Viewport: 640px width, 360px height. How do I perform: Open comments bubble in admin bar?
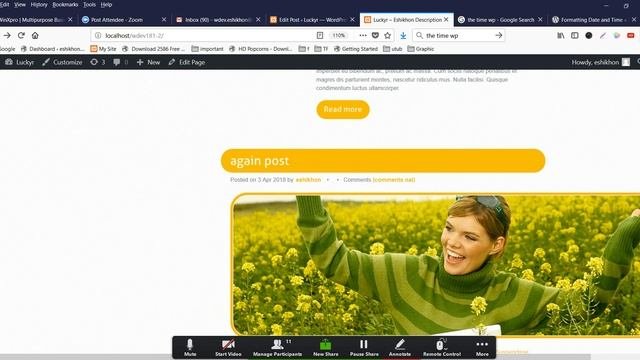point(120,62)
